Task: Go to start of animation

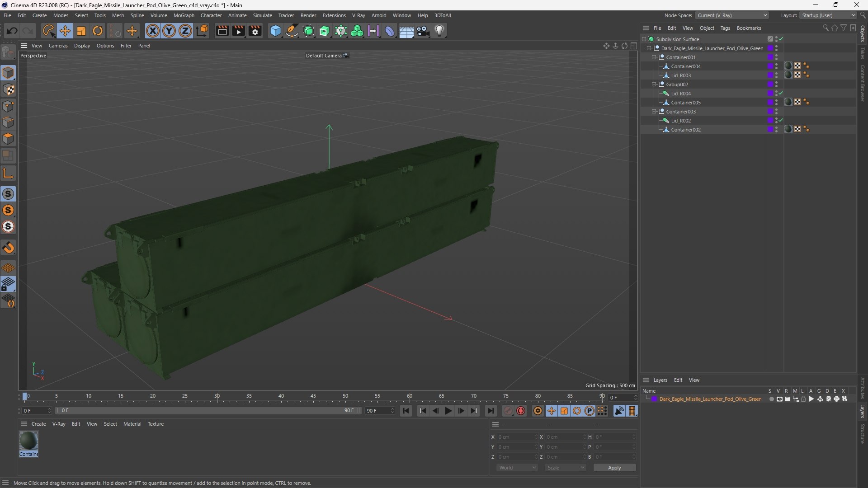Action: point(406,411)
